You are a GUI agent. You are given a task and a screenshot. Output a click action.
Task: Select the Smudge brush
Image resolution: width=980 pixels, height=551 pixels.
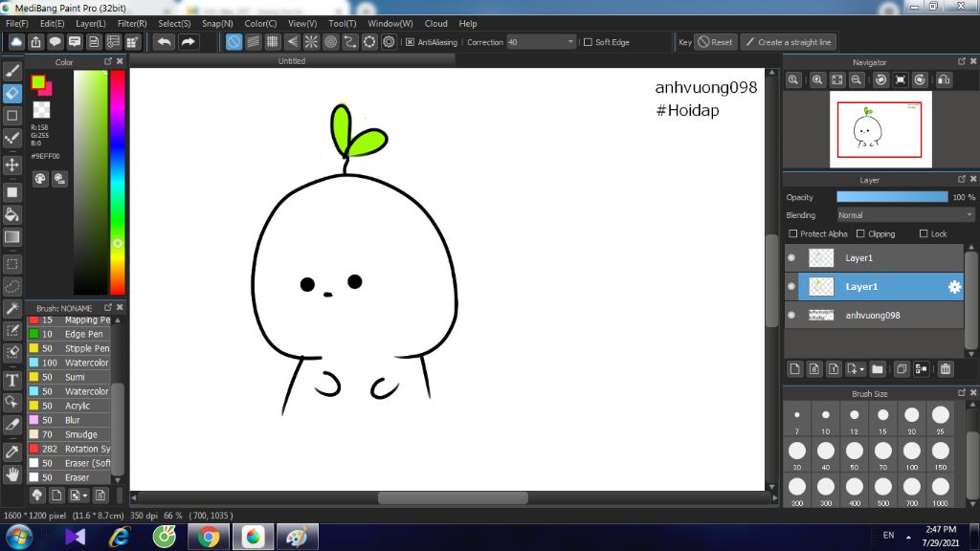point(69,435)
